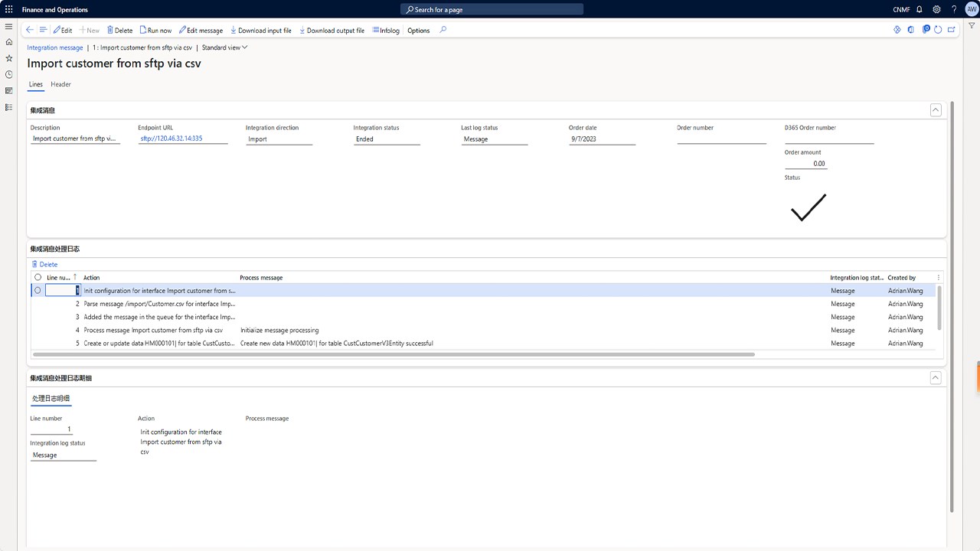This screenshot has height=551, width=980.
Task: Click the grid horizontal scrollbar
Action: tap(394, 354)
